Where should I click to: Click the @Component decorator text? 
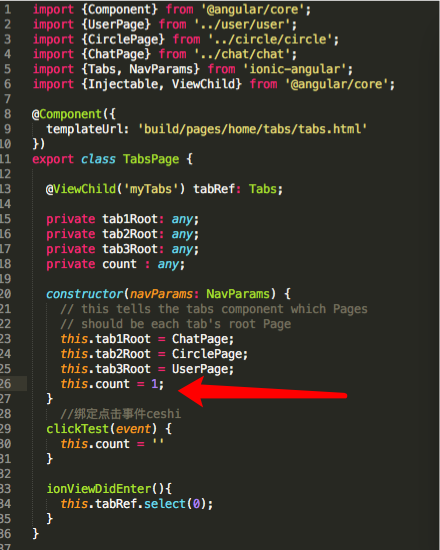pyautogui.click(x=67, y=114)
